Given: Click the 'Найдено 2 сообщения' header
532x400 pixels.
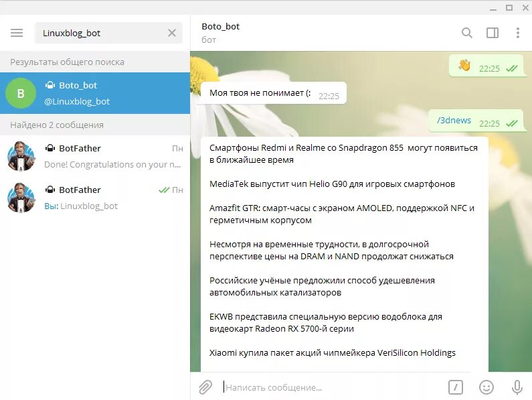Looking at the screenshot, I should tap(57, 125).
